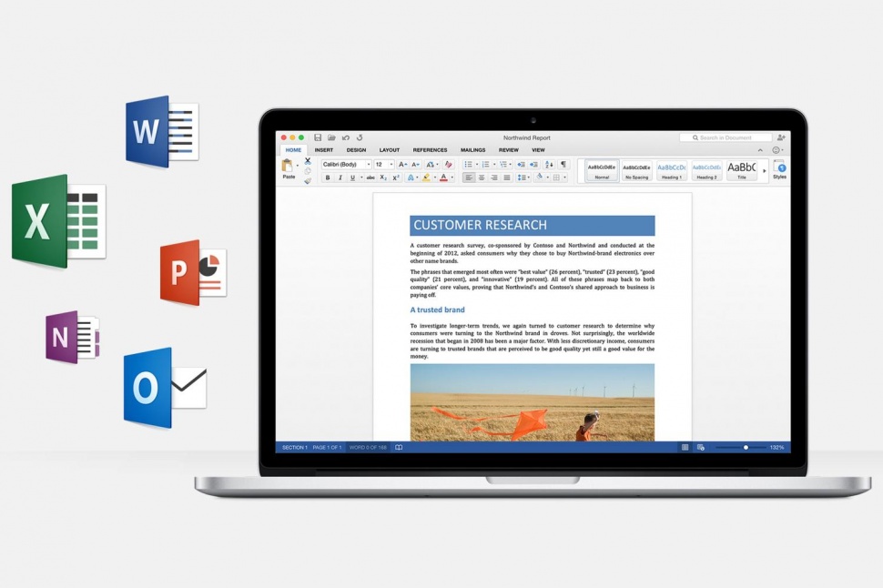
Task: Click the 132% zoom level
Action: point(777,447)
